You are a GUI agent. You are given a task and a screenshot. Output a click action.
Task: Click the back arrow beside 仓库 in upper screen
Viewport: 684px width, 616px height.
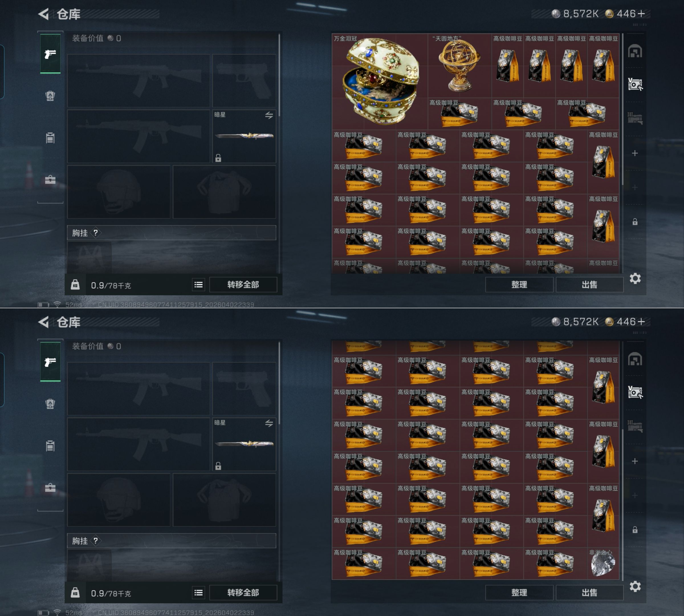pyautogui.click(x=44, y=14)
